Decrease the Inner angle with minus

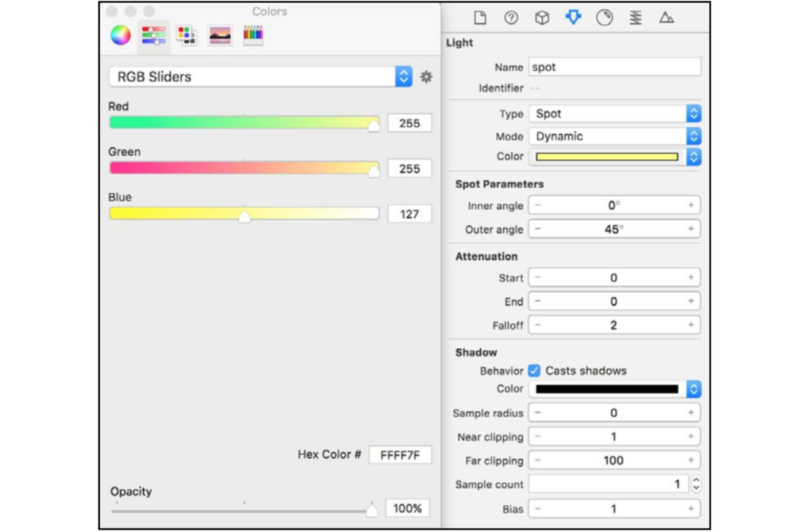(x=538, y=205)
